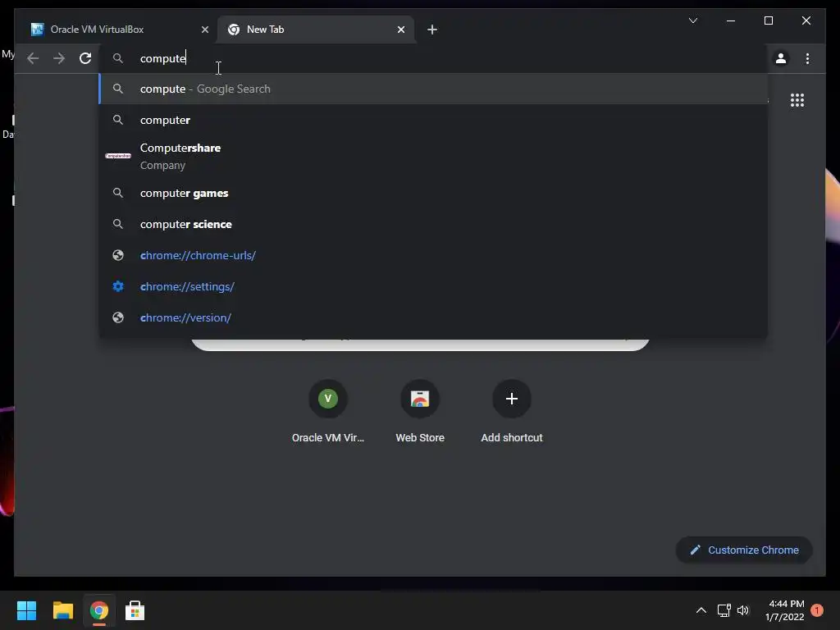Click the magnifier icon beside 'computer science'
The width and height of the screenshot is (840, 630).
click(x=118, y=224)
